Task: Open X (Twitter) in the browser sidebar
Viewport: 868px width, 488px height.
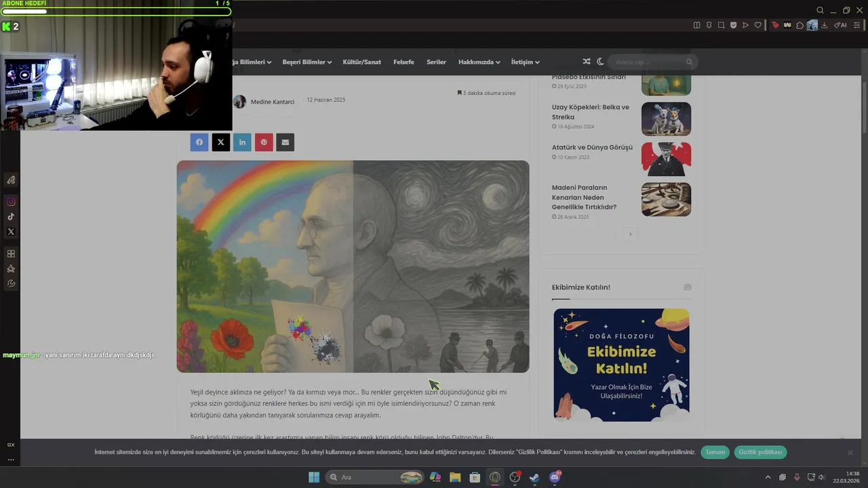Action: [x=11, y=232]
